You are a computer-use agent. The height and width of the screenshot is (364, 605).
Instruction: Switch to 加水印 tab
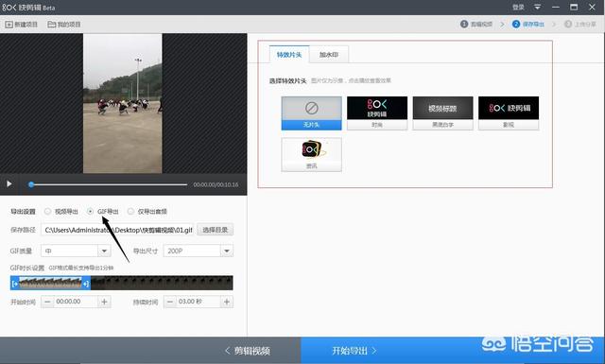(329, 55)
